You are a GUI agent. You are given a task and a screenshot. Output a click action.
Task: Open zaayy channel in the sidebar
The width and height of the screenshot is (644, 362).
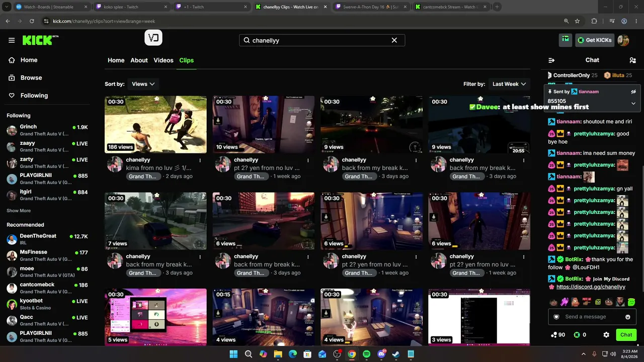(x=48, y=146)
